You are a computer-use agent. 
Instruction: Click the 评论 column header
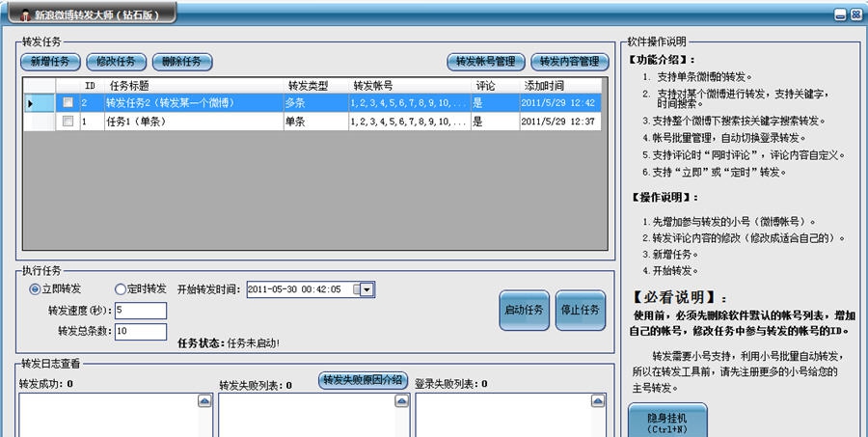(x=496, y=86)
